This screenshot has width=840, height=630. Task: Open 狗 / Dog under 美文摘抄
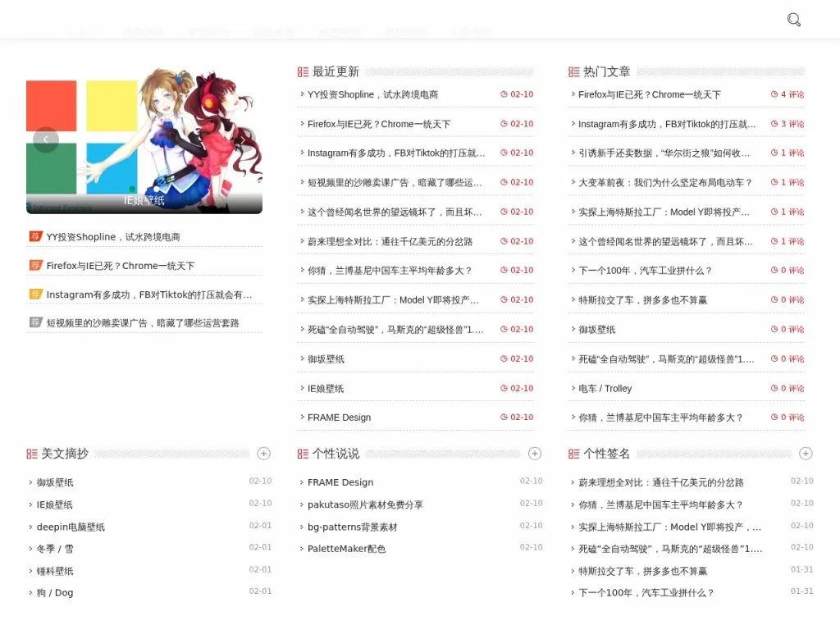[55, 592]
